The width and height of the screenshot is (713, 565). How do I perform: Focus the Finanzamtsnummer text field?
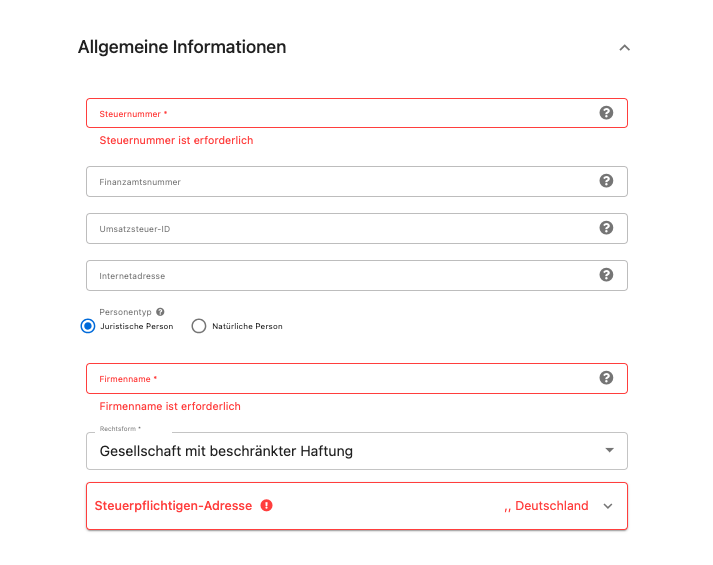click(x=357, y=181)
